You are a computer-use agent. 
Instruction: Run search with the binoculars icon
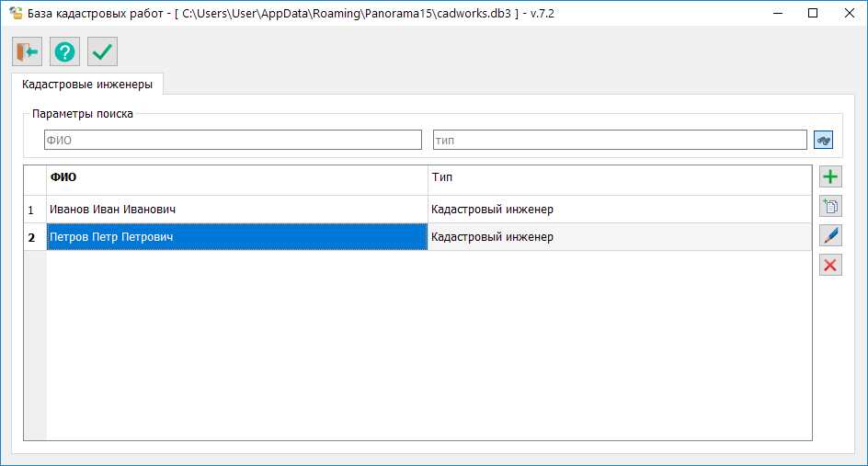click(x=823, y=140)
